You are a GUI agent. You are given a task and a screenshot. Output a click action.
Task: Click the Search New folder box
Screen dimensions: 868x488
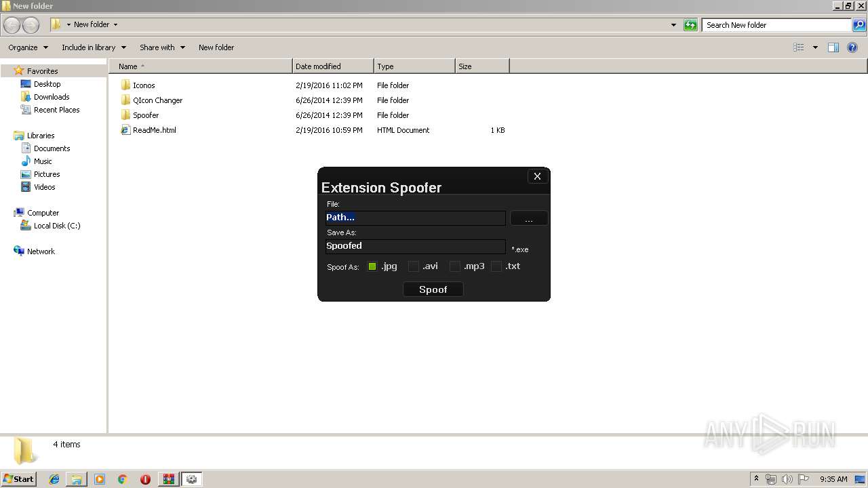(x=776, y=25)
